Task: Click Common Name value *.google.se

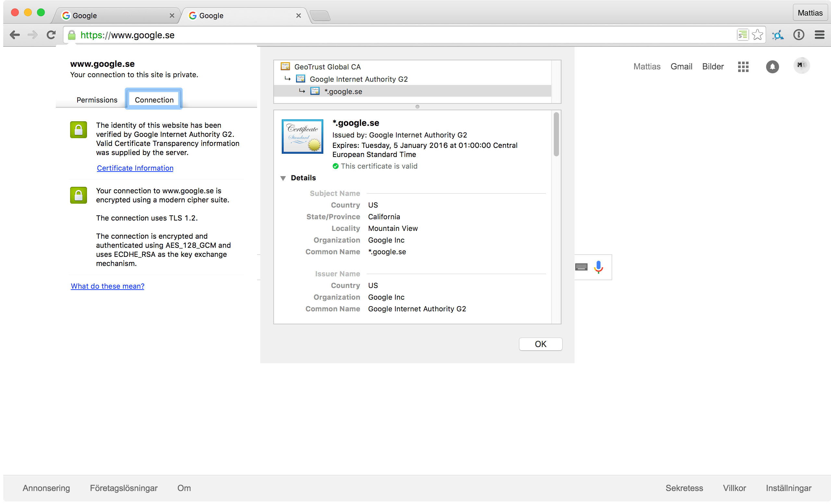Action: (x=387, y=252)
